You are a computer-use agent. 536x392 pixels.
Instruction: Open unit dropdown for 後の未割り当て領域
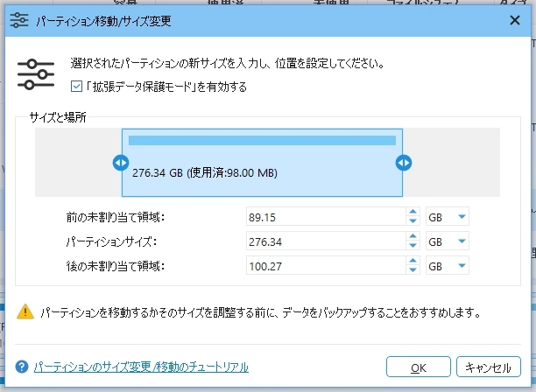point(448,266)
